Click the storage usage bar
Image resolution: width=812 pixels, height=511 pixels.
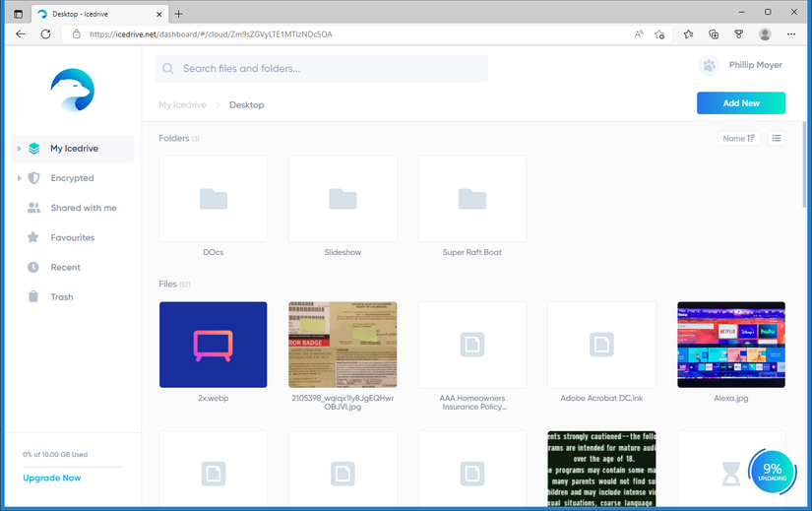click(x=73, y=467)
